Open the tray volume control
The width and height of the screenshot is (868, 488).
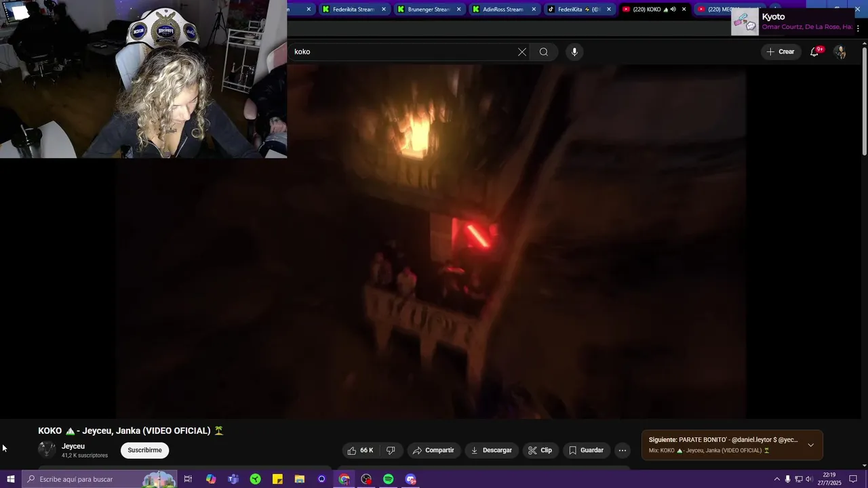tap(809, 479)
